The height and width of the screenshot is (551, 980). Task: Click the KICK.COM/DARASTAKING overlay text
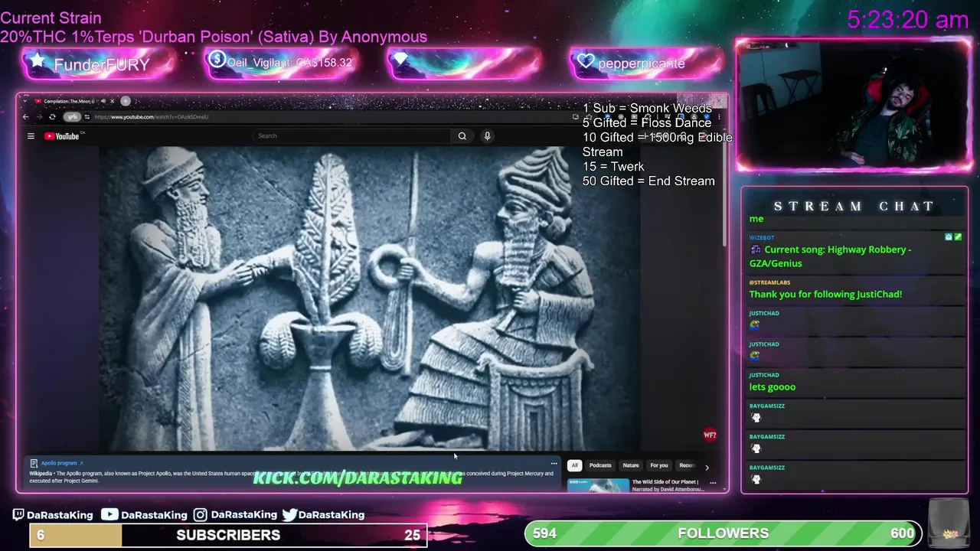pyautogui.click(x=358, y=478)
